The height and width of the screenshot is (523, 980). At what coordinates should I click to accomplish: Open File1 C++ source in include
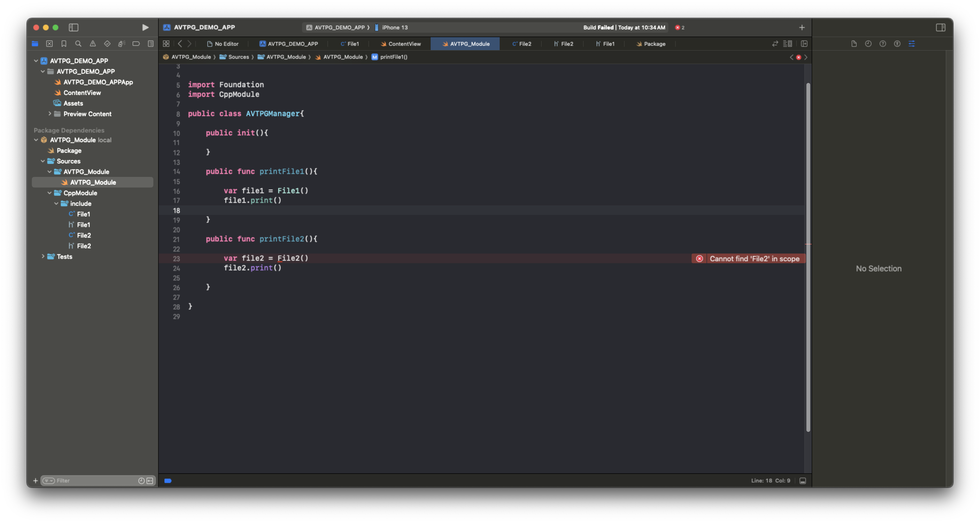click(x=80, y=214)
